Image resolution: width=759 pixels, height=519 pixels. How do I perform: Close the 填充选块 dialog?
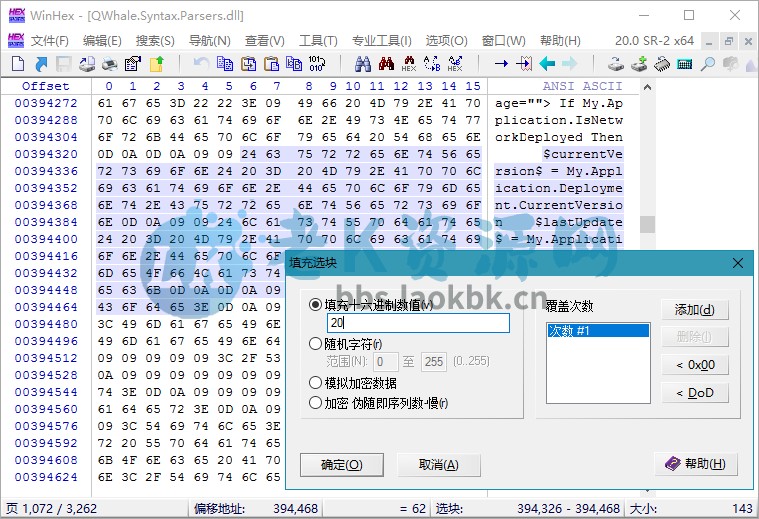[738, 263]
